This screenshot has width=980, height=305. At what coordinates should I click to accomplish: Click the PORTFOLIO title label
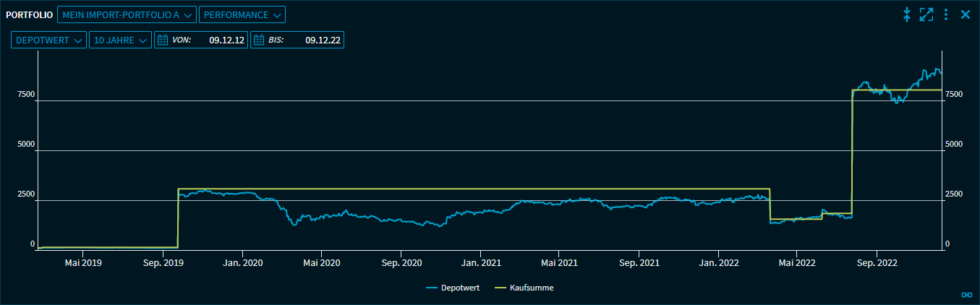(x=29, y=14)
